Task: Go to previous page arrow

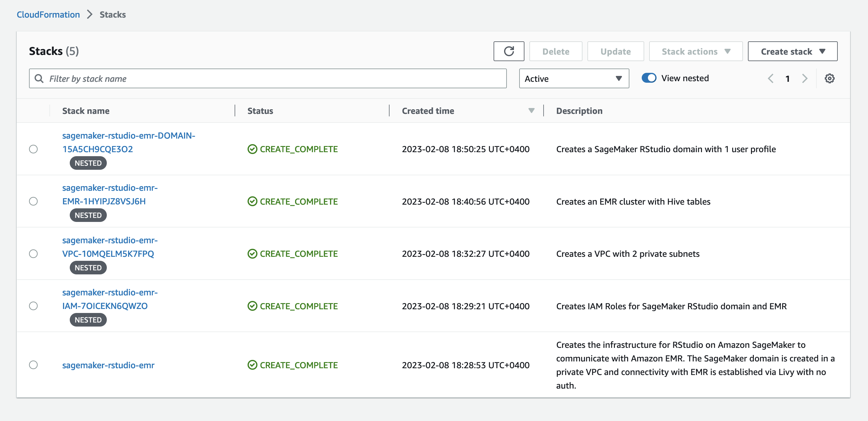Action: (x=770, y=78)
